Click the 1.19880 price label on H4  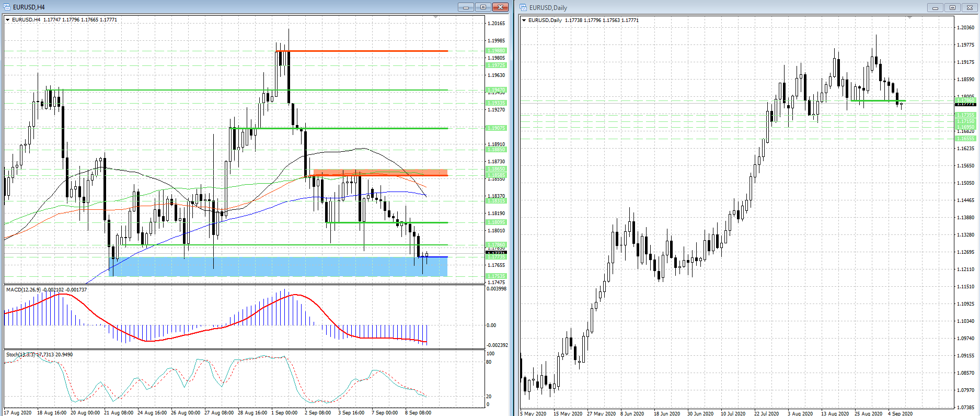tap(496, 51)
